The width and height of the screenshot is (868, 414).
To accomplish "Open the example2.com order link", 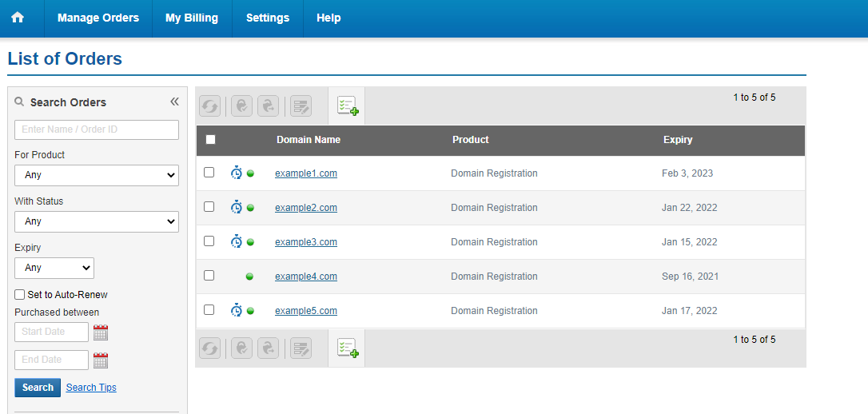I will click(x=306, y=208).
